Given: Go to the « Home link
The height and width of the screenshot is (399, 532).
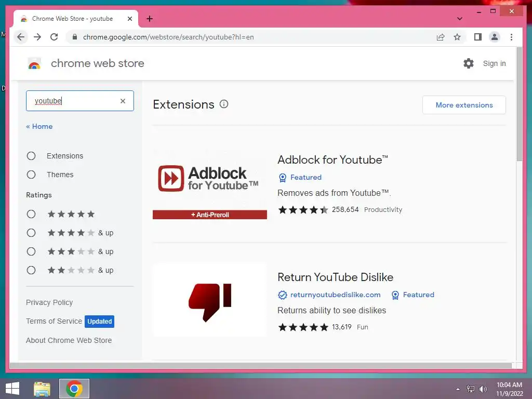Looking at the screenshot, I should pos(39,126).
